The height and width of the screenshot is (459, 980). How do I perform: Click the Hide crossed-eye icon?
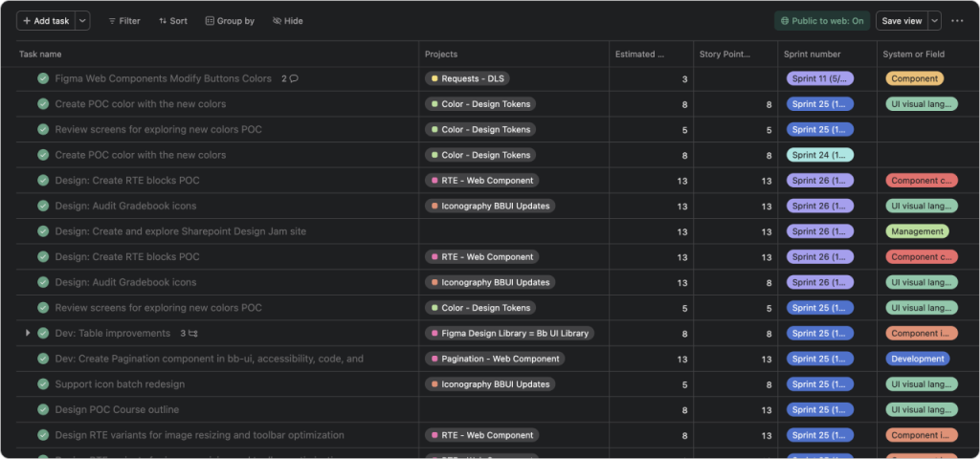[277, 21]
